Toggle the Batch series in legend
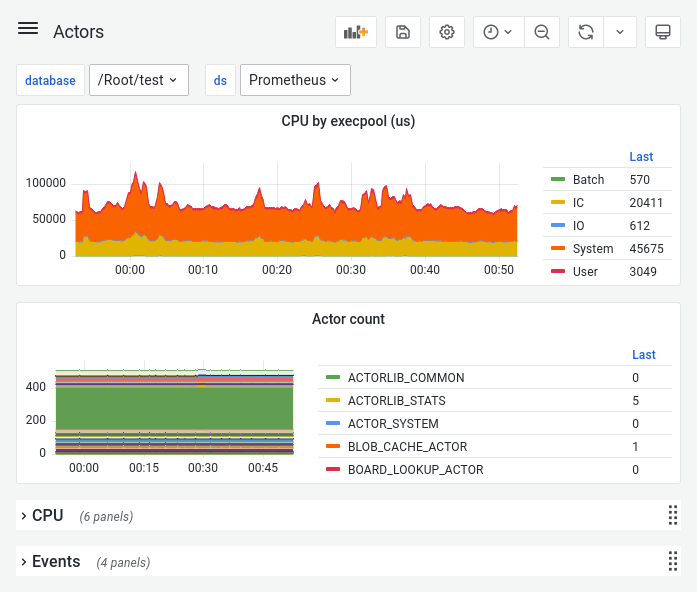The width and height of the screenshot is (697, 592). (588, 180)
